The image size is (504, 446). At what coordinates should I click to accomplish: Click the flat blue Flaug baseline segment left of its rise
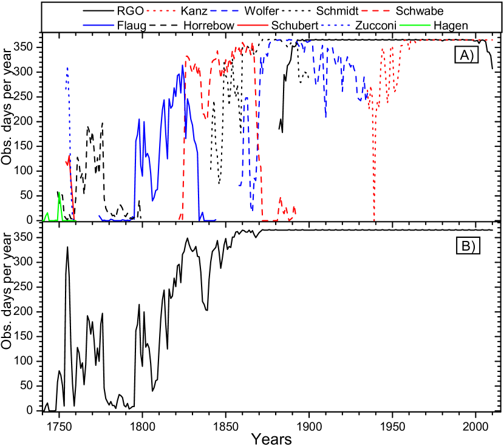(x=117, y=220)
